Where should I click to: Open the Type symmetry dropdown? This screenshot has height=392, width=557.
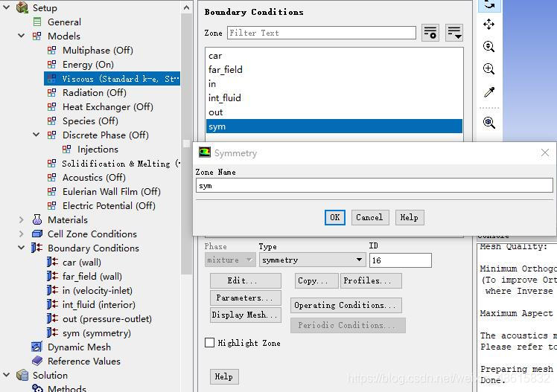point(312,260)
